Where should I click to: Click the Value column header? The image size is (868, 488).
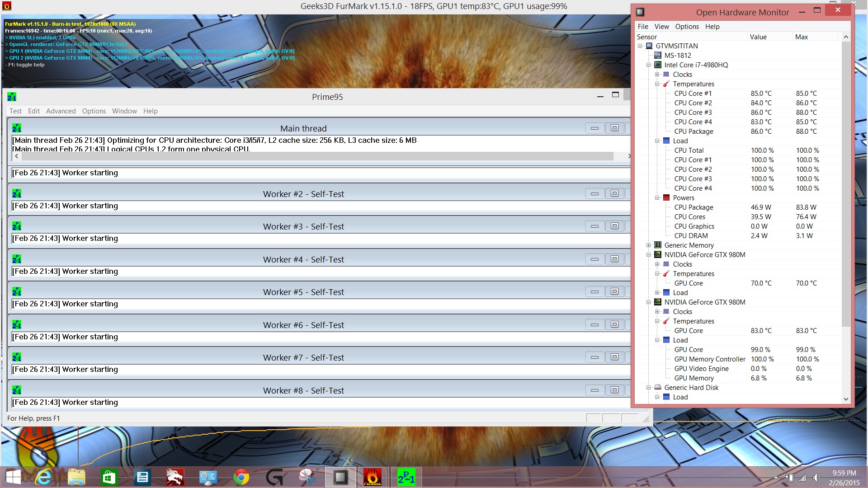(x=770, y=37)
